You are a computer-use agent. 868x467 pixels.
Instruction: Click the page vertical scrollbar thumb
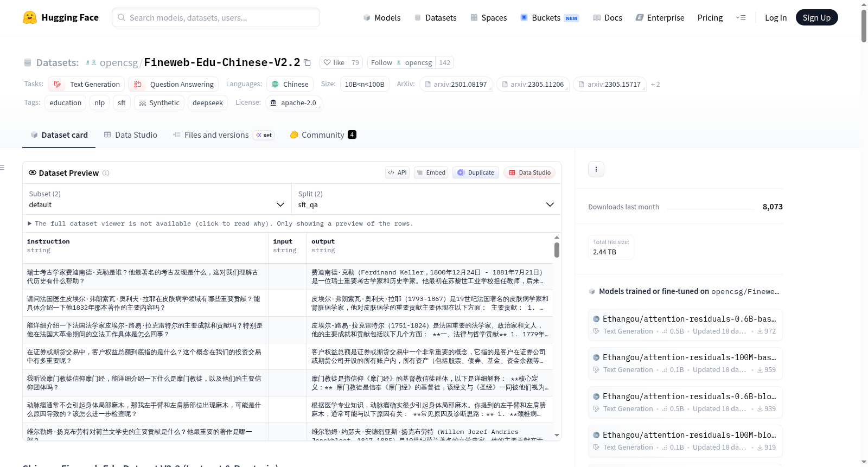864,25
